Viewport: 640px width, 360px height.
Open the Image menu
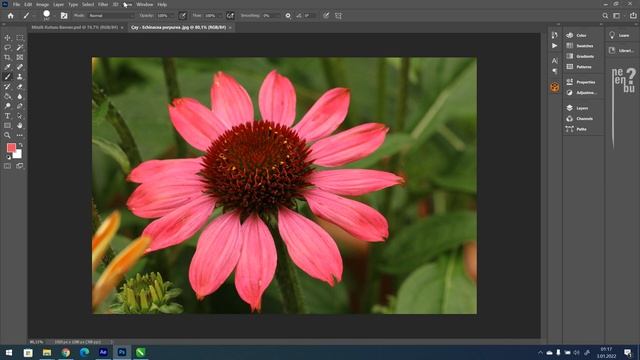tap(42, 4)
